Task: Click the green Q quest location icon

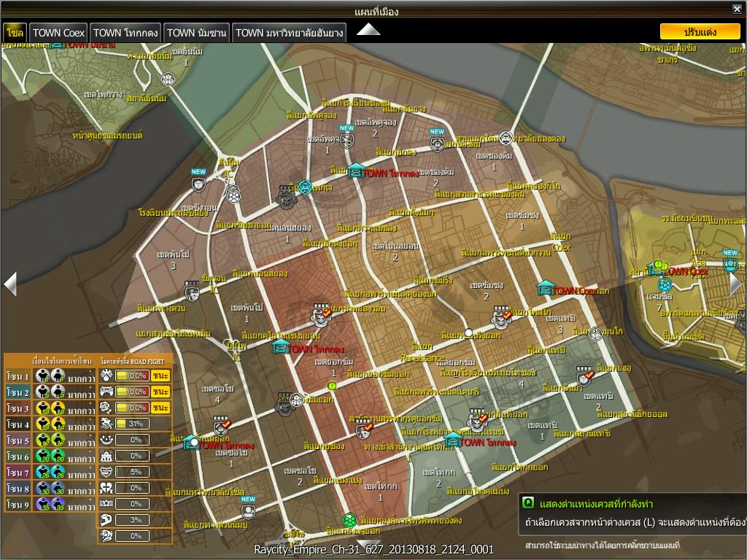Action: pyautogui.click(x=527, y=503)
